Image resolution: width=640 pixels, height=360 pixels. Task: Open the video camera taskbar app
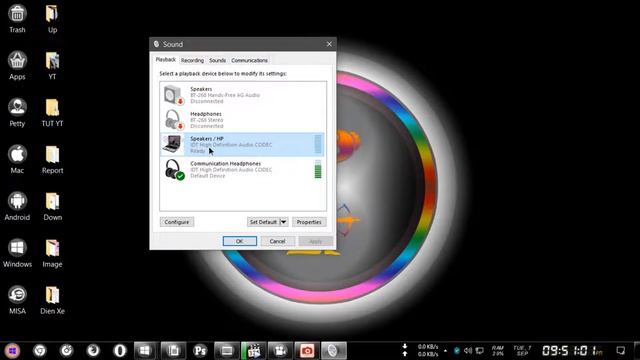click(280, 351)
